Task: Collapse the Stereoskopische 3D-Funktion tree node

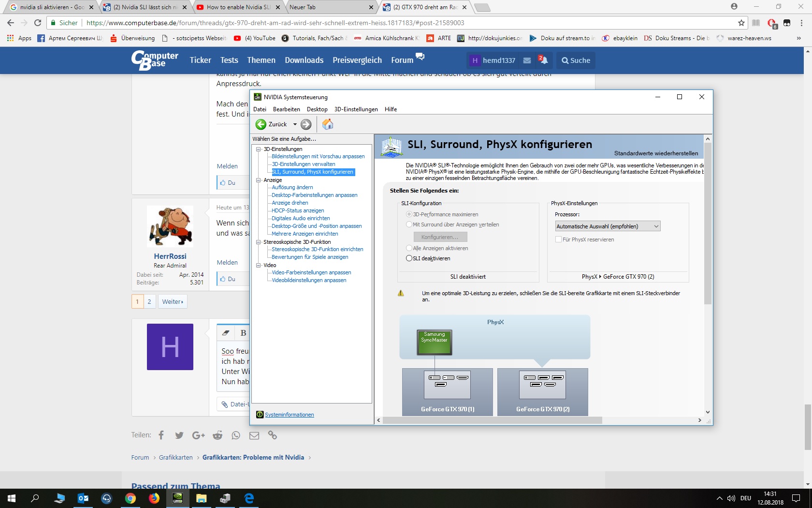Action: pos(259,242)
